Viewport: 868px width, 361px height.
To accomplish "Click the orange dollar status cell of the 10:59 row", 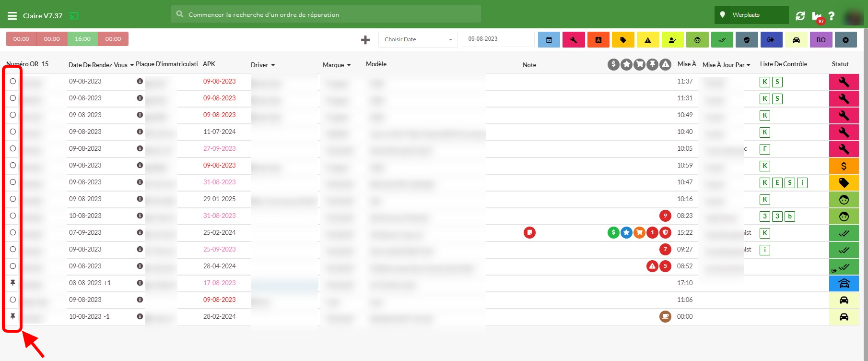I will 844,166.
